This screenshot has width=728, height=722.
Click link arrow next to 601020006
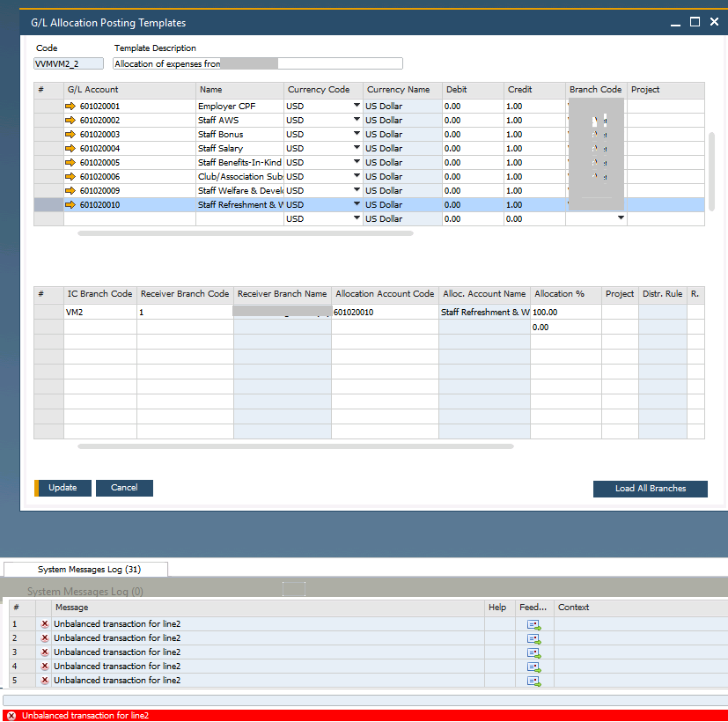click(71, 177)
